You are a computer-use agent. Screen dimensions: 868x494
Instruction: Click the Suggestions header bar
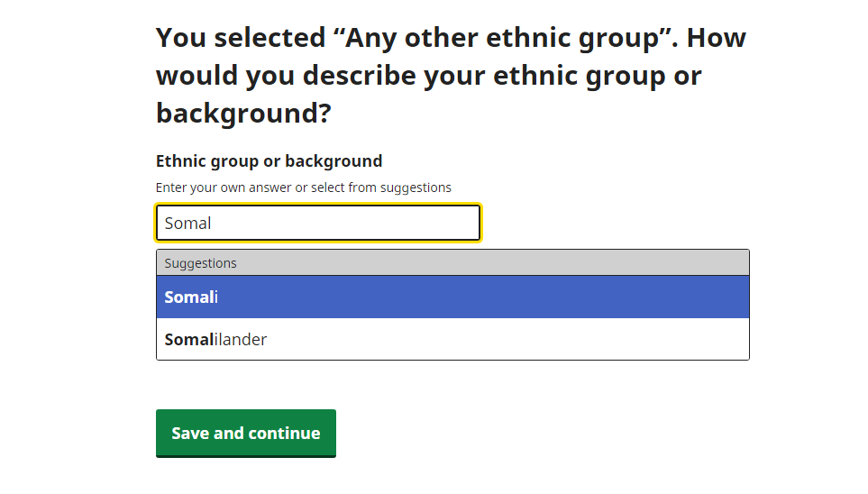pyautogui.click(x=452, y=262)
